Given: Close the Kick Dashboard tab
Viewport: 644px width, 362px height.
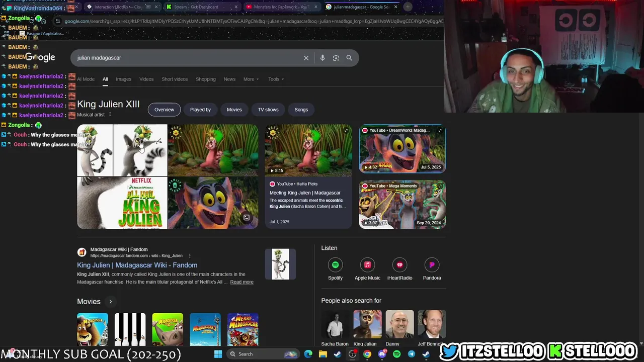Looking at the screenshot, I should (x=236, y=7).
